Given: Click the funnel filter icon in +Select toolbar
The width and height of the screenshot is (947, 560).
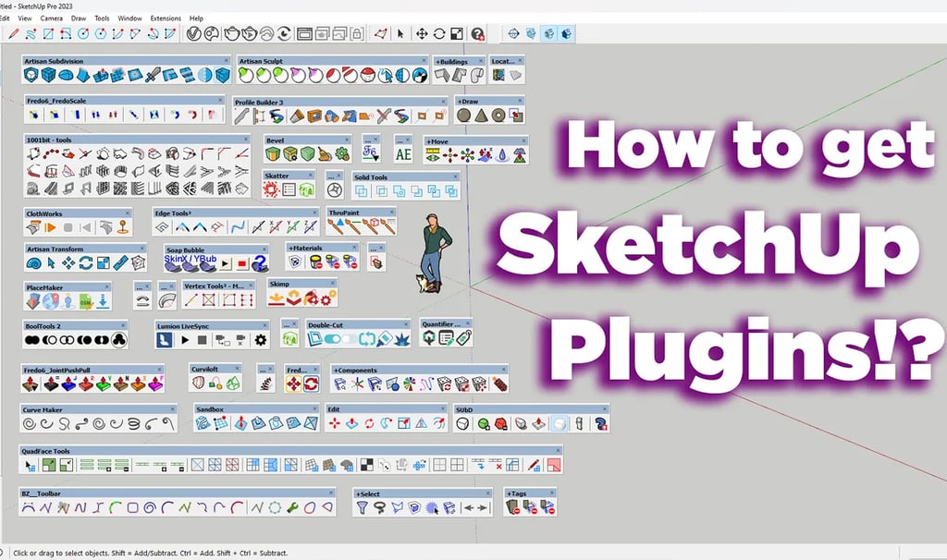Looking at the screenshot, I should click(362, 508).
